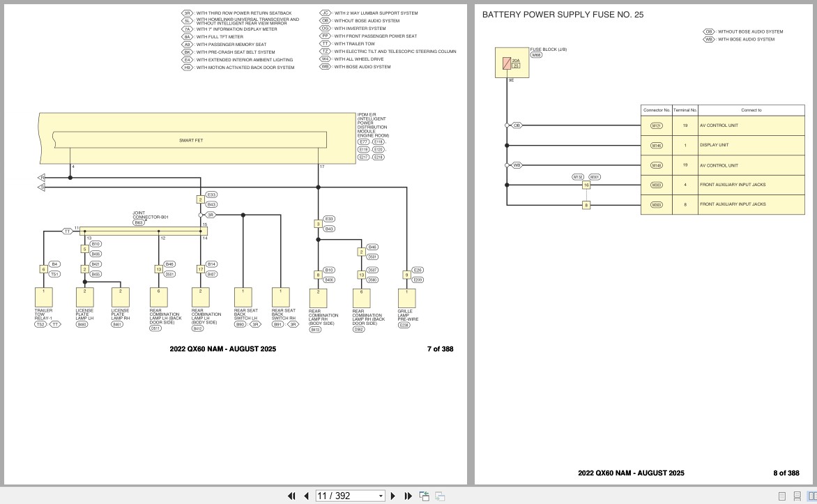This screenshot has height=504, width=817.
Task: Switch to continuous scrolling layout
Action: (x=797, y=496)
